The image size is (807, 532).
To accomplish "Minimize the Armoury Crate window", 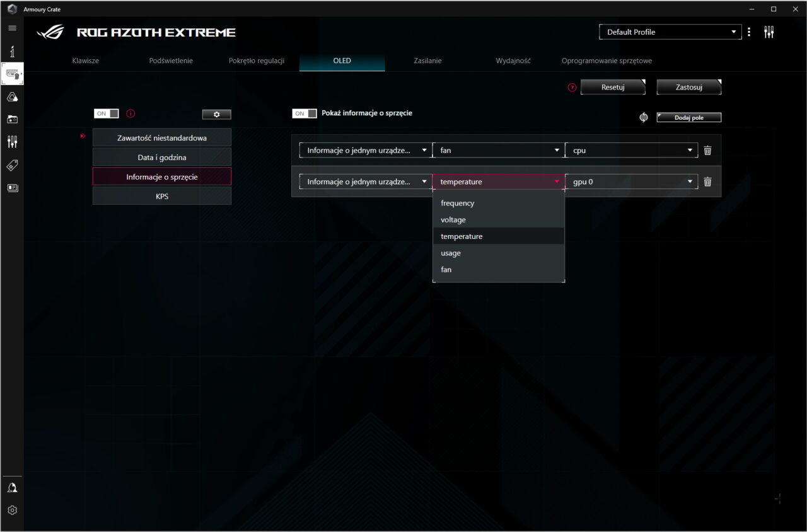I will tap(752, 9).
